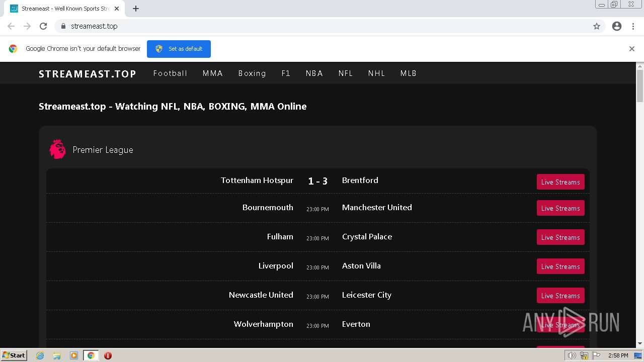Open the MLB section
Image resolution: width=644 pixels, height=362 pixels.
point(409,73)
